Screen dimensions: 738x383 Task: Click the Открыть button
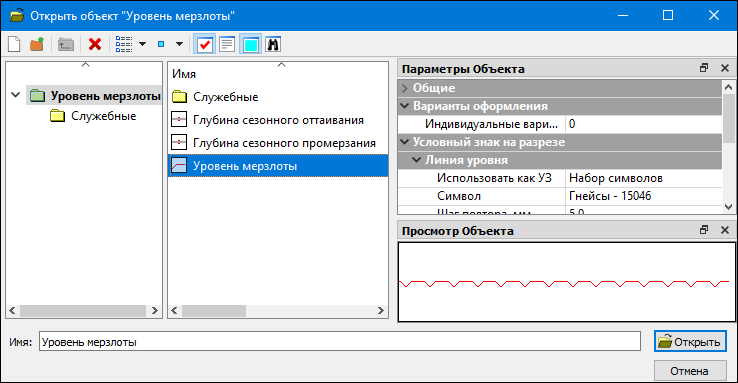[x=690, y=342]
